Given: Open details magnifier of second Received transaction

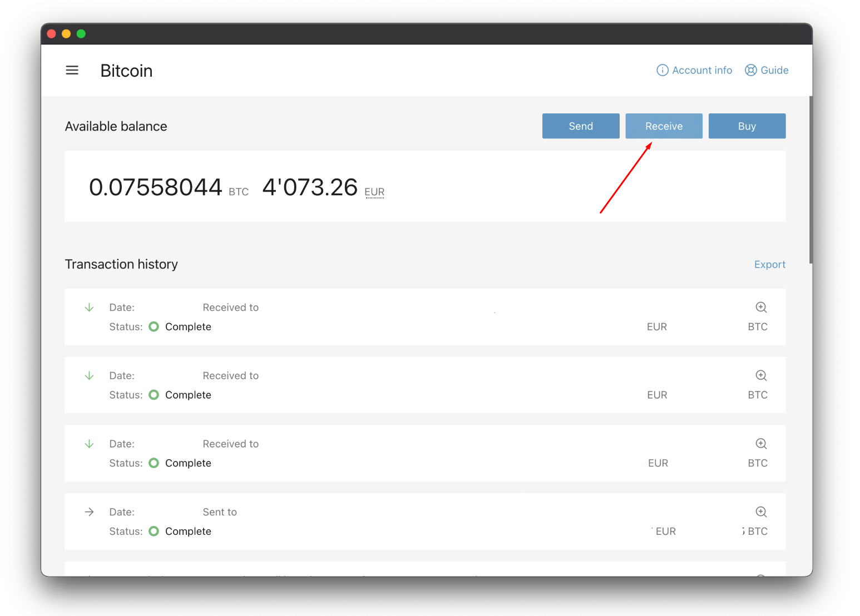Looking at the screenshot, I should click(x=761, y=376).
